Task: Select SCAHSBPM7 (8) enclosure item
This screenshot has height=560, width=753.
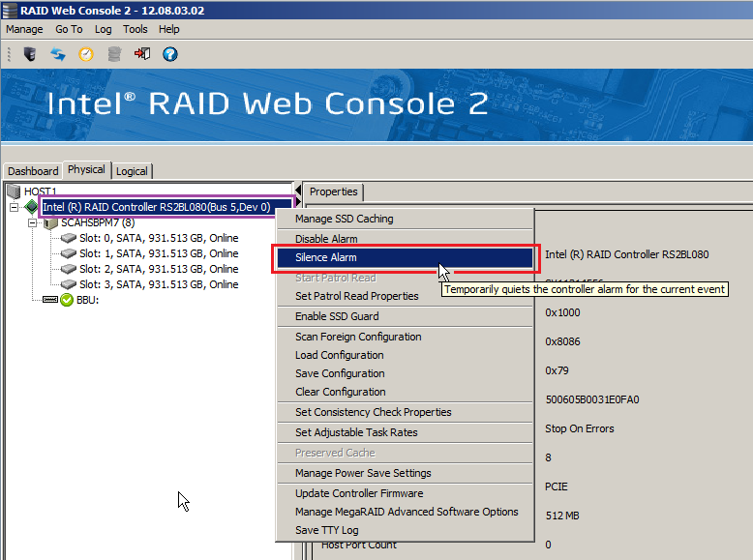Action: (98, 222)
